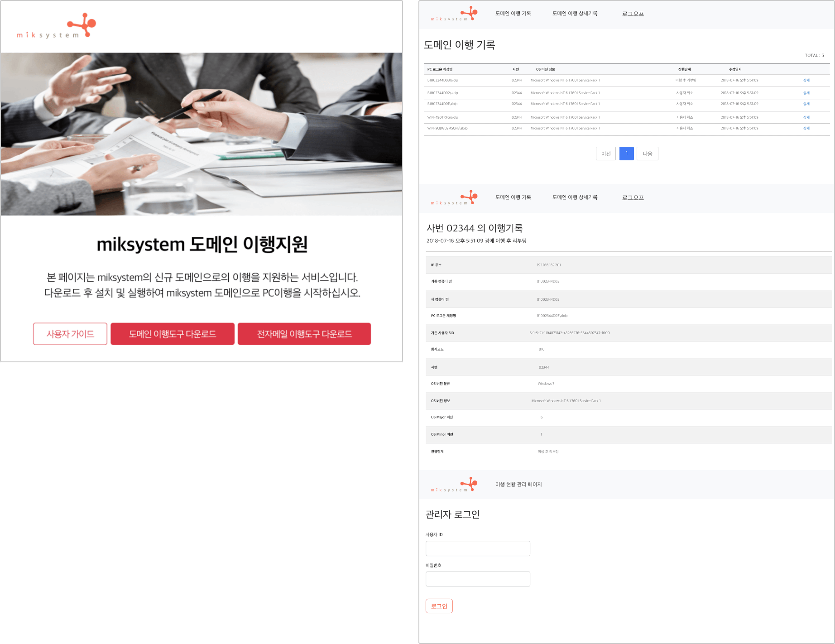Click 로그오프 in the list page header
This screenshot has height=644, width=835.
pos(633,14)
